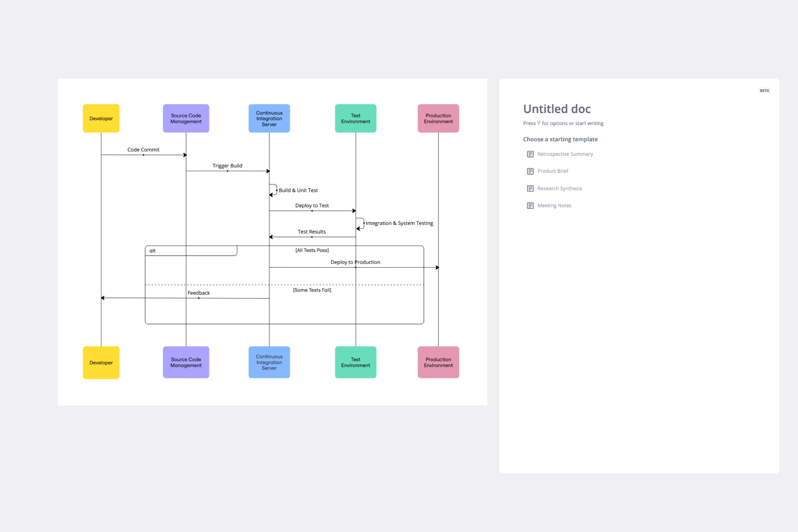Select the Trigger Build label
798x532 pixels.
click(227, 165)
